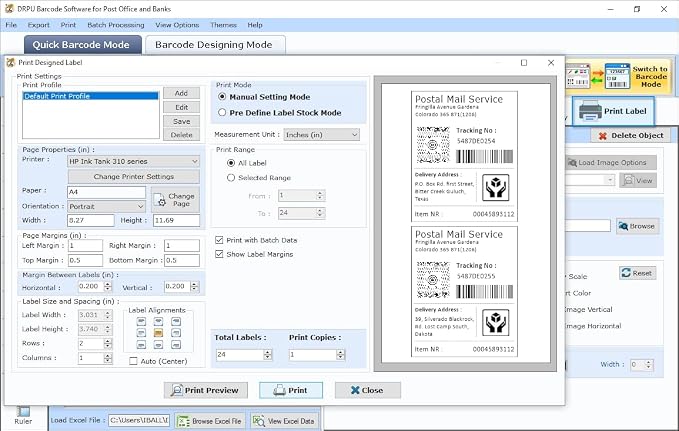Click Browse Excel File button
Image resolution: width=679 pixels, height=431 pixels.
pyautogui.click(x=210, y=421)
